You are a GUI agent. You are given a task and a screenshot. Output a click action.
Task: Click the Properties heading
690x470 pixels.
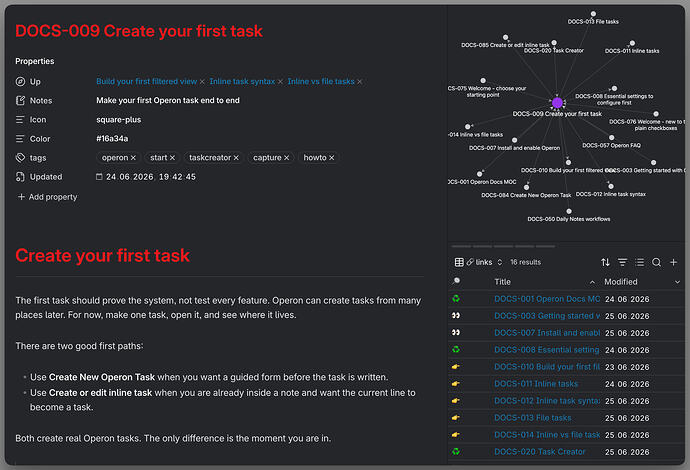35,61
